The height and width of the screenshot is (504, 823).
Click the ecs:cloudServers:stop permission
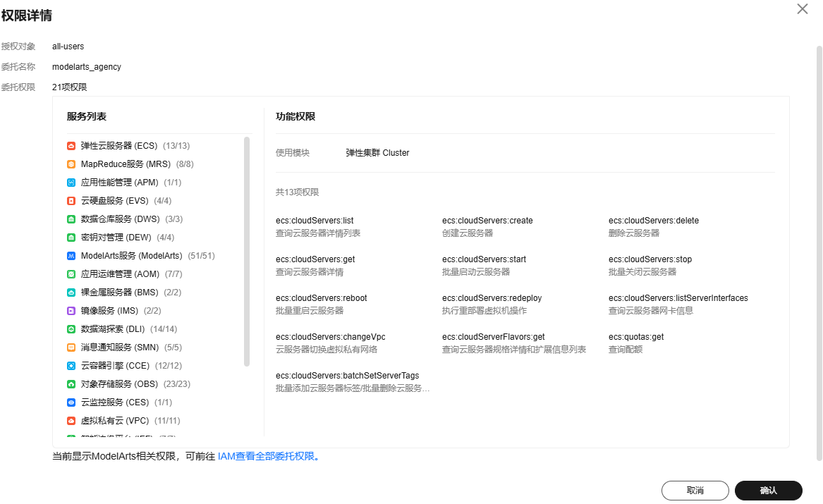(650, 259)
